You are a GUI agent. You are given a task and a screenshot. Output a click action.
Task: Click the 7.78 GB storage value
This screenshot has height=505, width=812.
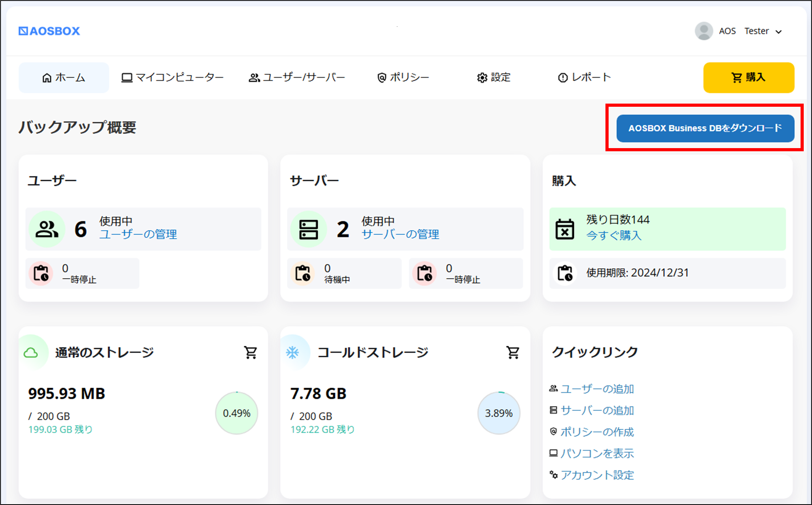(318, 394)
